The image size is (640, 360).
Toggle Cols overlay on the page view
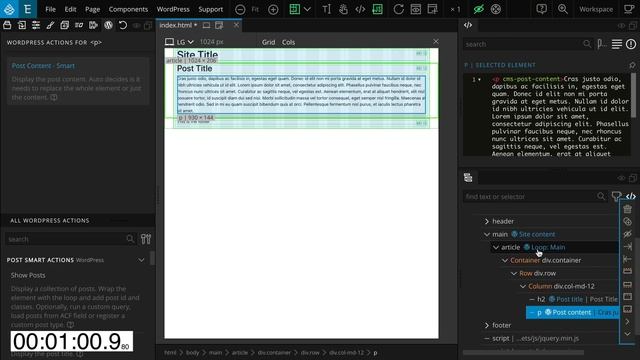[288, 42]
